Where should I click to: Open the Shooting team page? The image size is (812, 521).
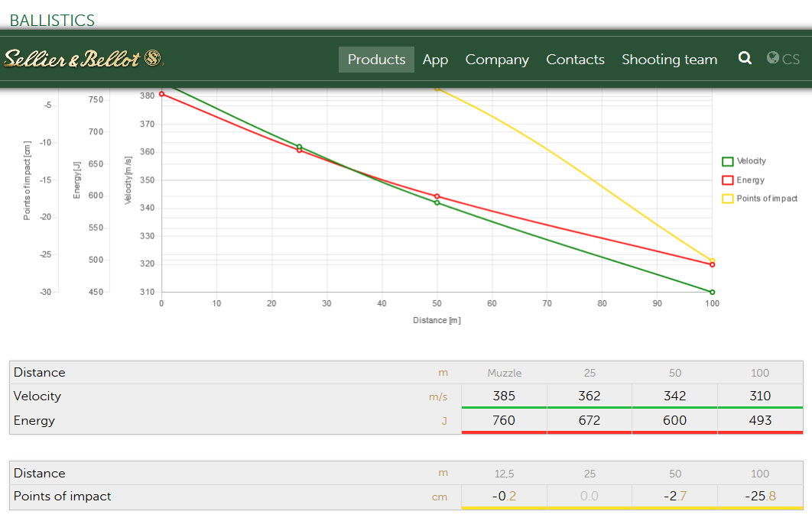(669, 60)
